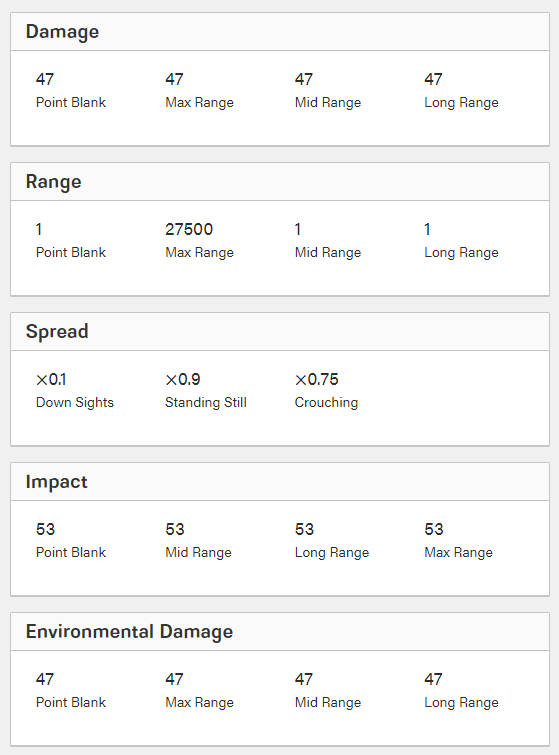Viewport: 559px width, 755px height.
Task: Click Damage Long Range value 47
Action: coord(433,79)
